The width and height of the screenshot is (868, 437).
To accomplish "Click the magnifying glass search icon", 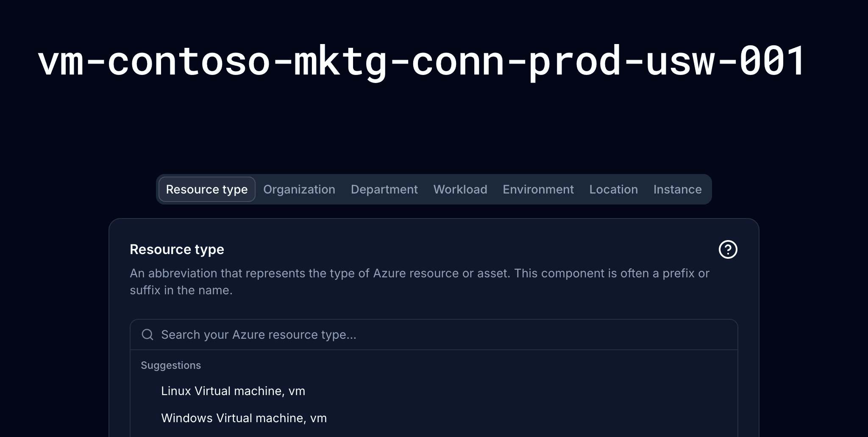I will click(x=147, y=335).
